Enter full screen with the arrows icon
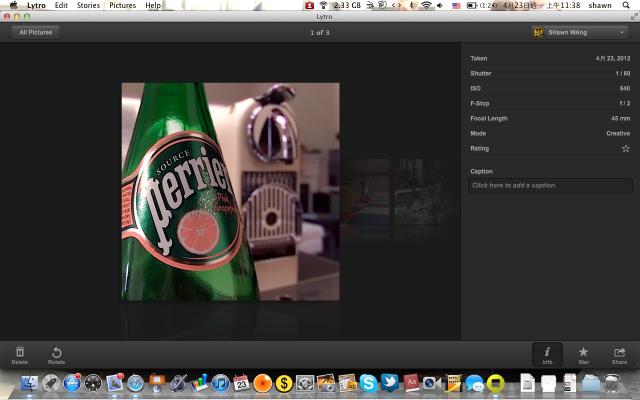 coord(634,16)
